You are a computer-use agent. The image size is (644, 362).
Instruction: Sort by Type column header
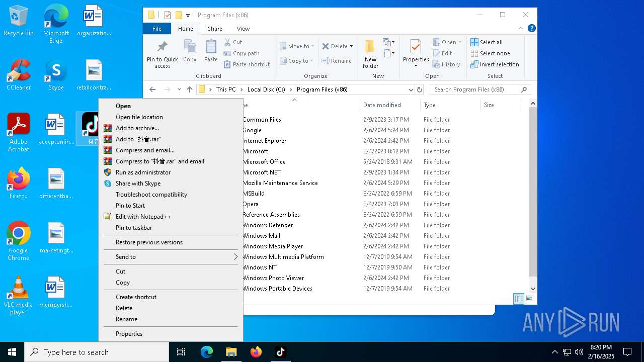pyautogui.click(x=450, y=105)
